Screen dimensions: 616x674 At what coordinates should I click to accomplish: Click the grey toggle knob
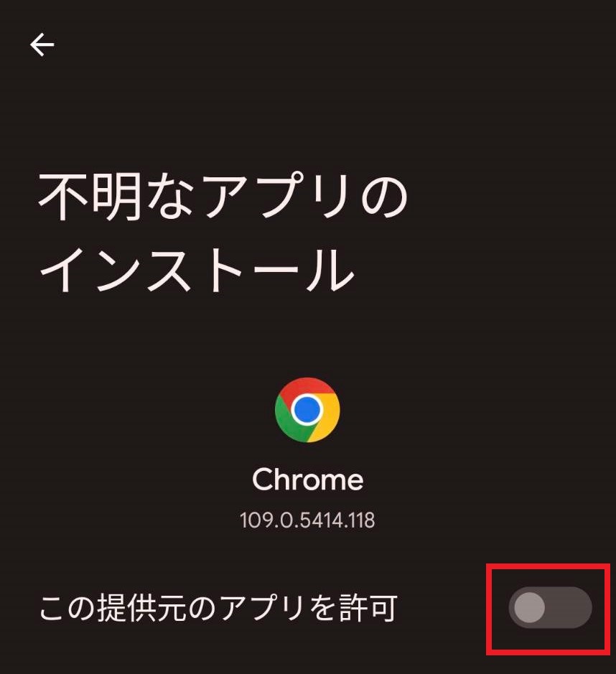[x=530, y=607]
